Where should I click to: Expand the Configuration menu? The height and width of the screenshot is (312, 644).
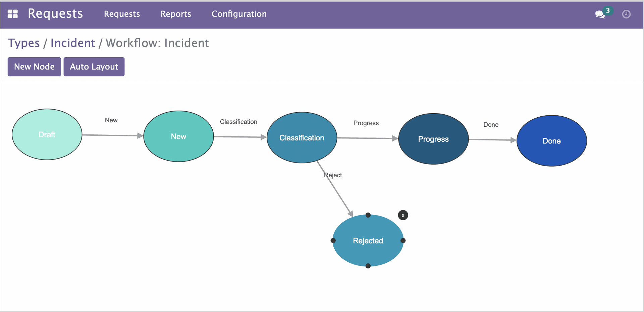239,14
